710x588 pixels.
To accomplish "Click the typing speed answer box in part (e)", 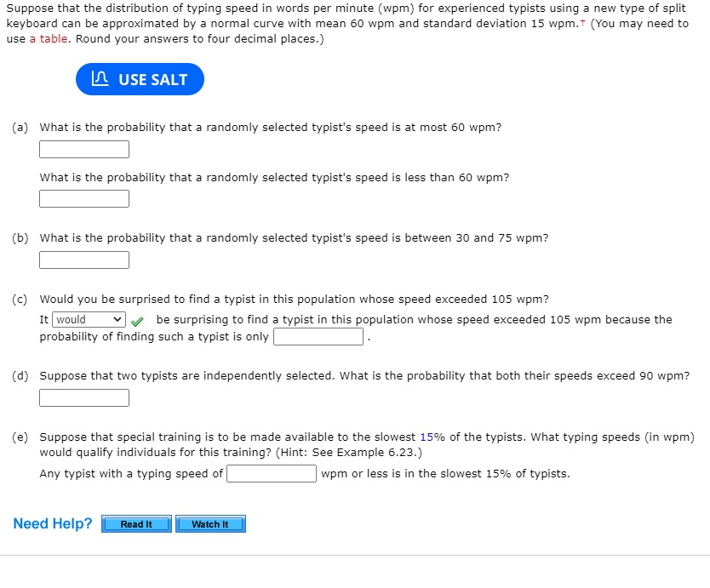I will 272,473.
